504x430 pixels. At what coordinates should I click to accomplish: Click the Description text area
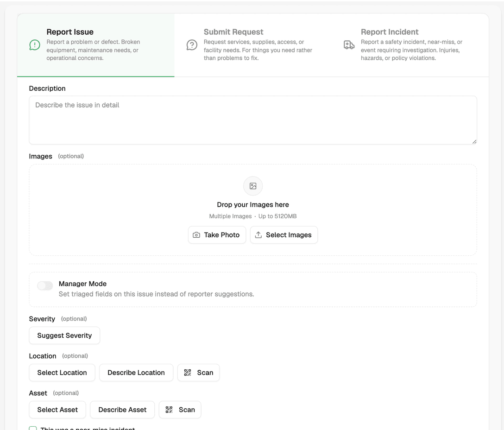253,120
